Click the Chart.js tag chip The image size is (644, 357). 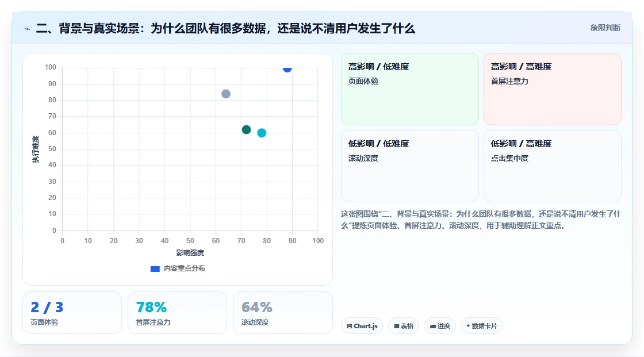coord(362,326)
